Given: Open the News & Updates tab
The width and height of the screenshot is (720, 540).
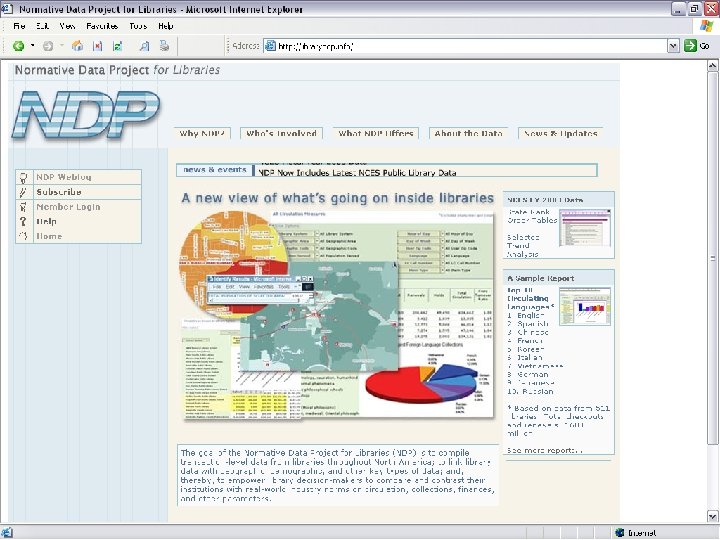Looking at the screenshot, I should [x=561, y=133].
